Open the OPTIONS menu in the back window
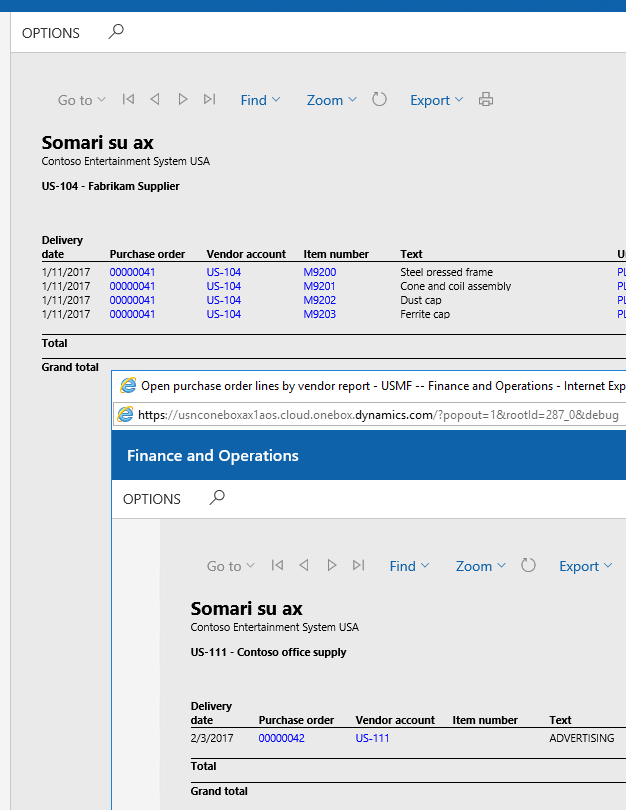Screen dimensions: 626x810 [x=51, y=33]
